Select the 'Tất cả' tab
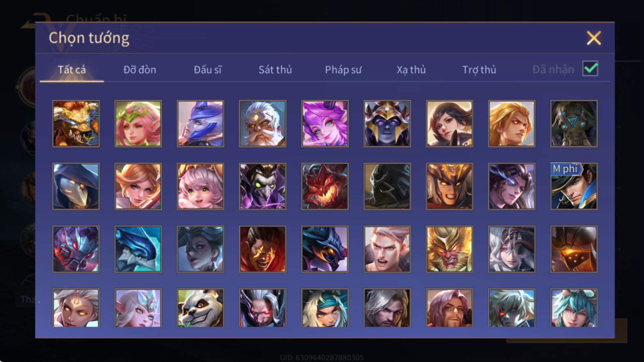 (x=72, y=70)
